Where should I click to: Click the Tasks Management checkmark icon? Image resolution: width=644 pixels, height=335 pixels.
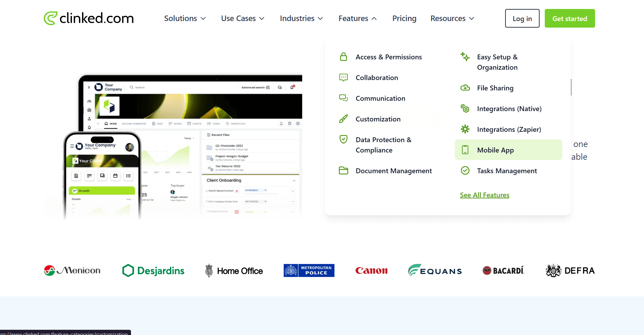(465, 170)
